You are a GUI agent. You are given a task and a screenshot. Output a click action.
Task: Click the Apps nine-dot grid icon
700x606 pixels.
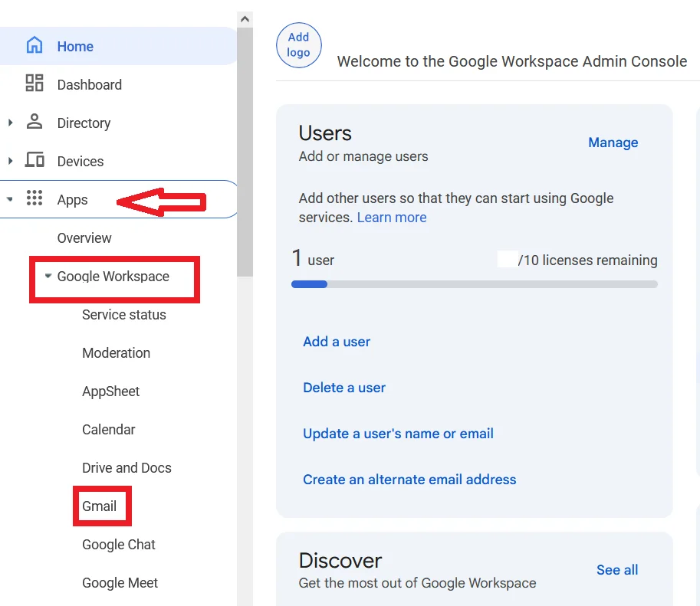pyautogui.click(x=35, y=198)
